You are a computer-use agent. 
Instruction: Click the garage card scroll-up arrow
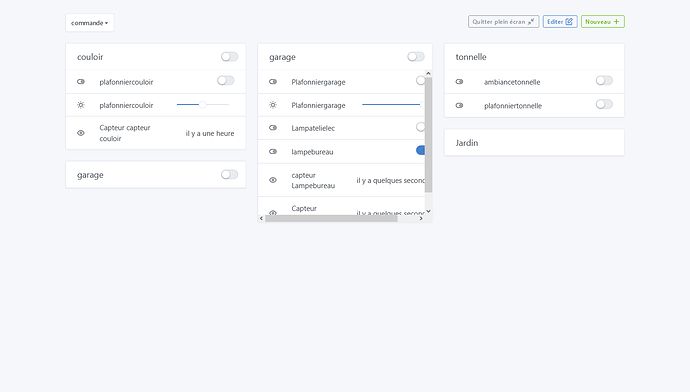pyautogui.click(x=428, y=73)
